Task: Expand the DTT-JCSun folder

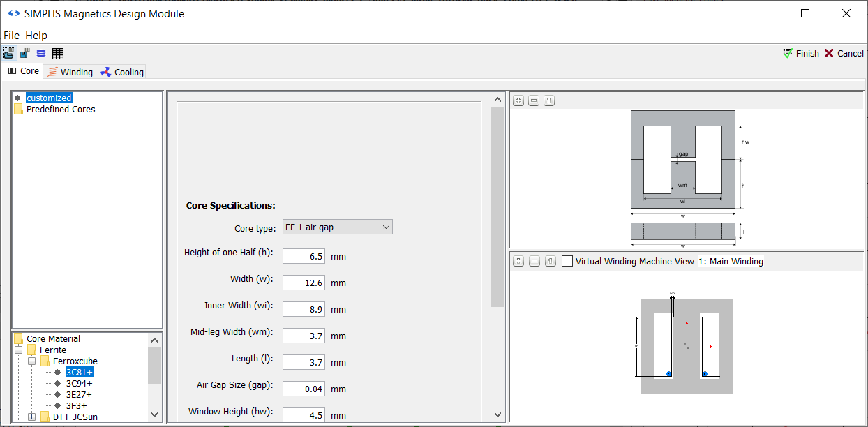Action: click(x=32, y=417)
